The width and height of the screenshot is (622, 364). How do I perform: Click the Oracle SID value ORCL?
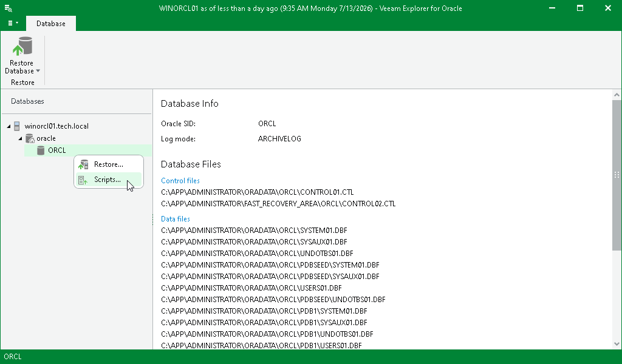(x=267, y=124)
